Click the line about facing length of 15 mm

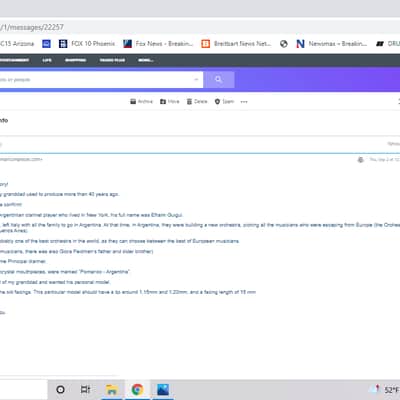pos(128,292)
